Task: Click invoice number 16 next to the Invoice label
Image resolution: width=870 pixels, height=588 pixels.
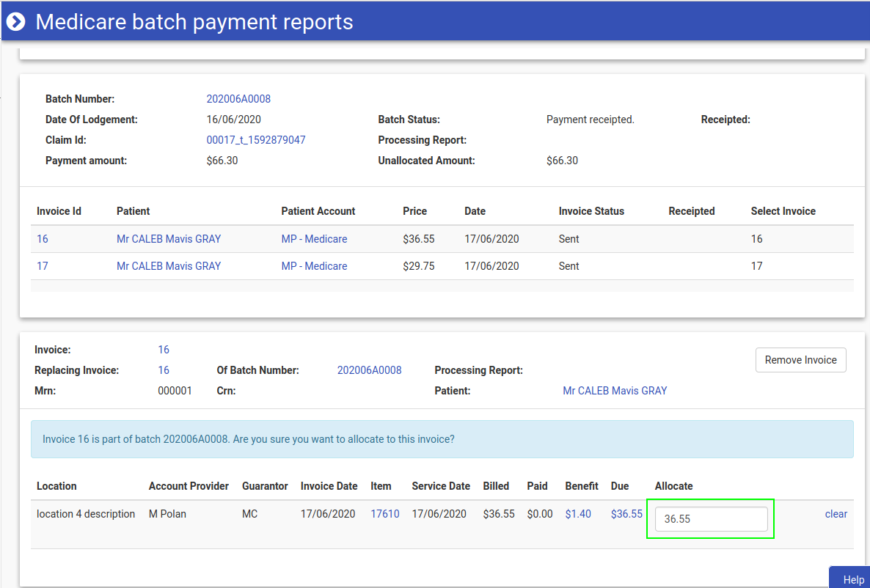Action: 164,350
